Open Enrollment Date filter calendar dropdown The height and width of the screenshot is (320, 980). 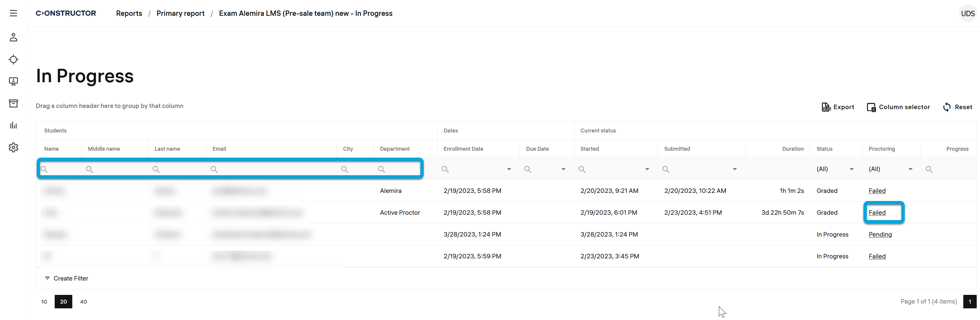tap(509, 169)
